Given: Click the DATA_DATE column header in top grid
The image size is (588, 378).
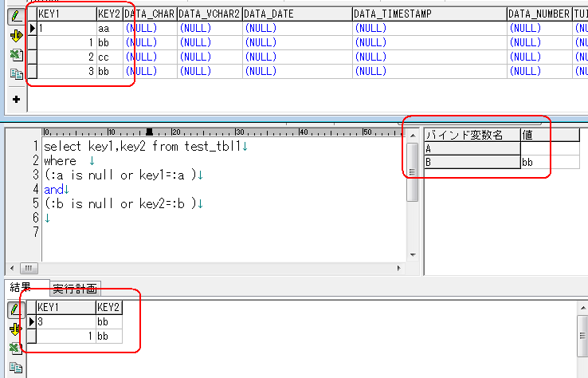Looking at the screenshot, I should click(296, 14).
